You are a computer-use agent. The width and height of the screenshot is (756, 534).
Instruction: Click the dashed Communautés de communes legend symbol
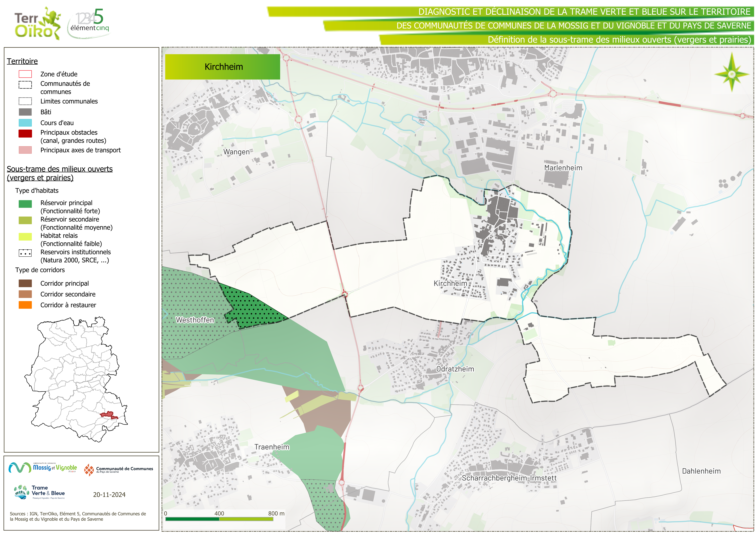(25, 85)
